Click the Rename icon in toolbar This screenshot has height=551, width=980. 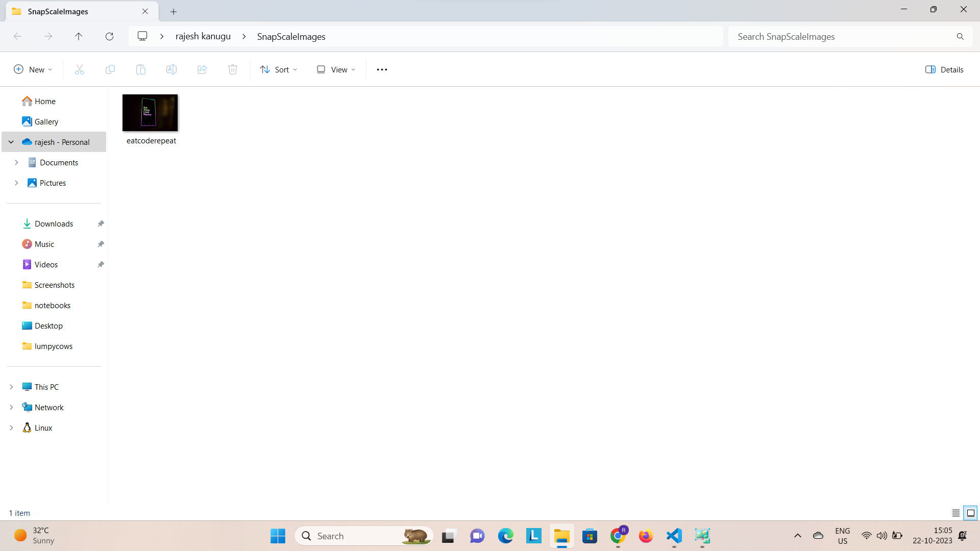tap(171, 69)
